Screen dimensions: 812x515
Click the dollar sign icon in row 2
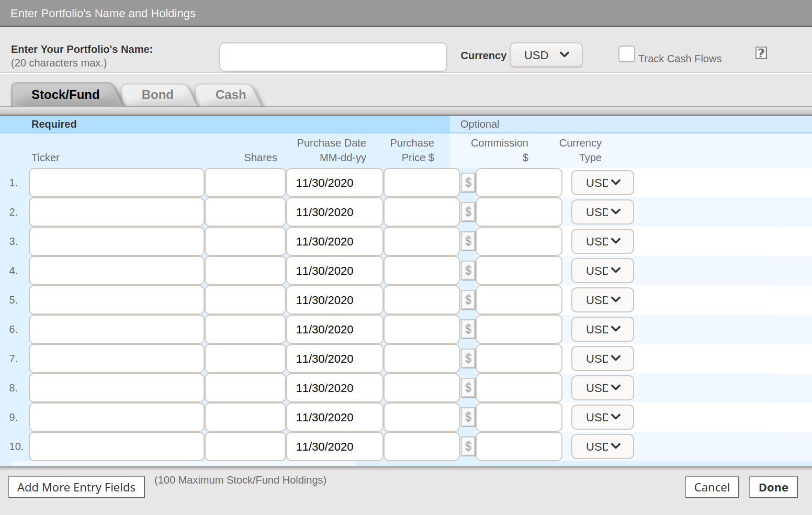click(x=468, y=212)
